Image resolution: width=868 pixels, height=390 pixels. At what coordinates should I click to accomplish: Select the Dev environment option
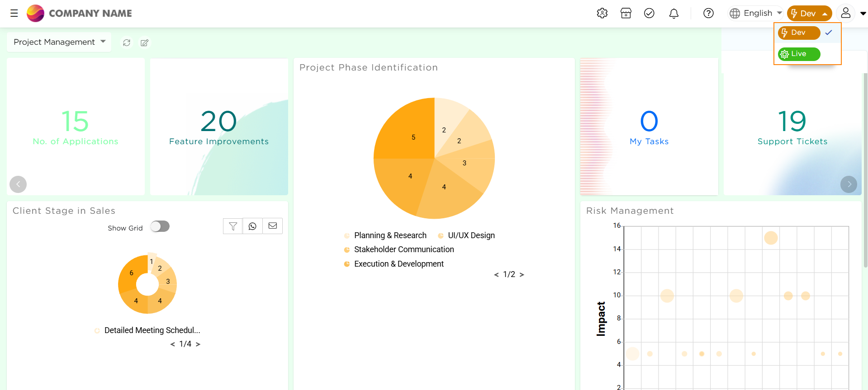point(799,33)
